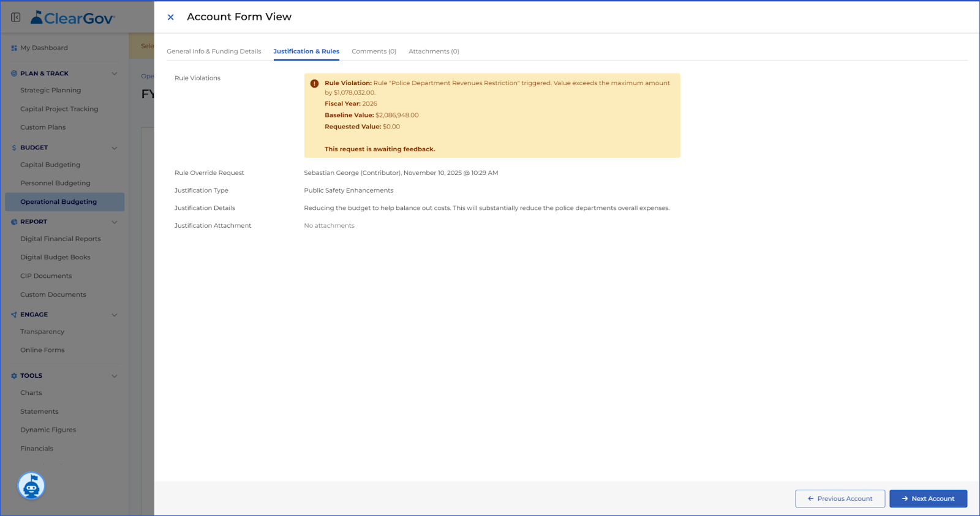Image resolution: width=980 pixels, height=516 pixels.
Task: Click the Budget dollar sign icon
Action: 14,148
